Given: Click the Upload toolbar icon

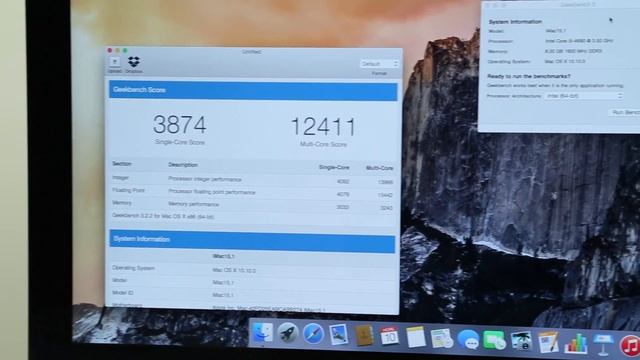Looking at the screenshot, I should click(115, 64).
